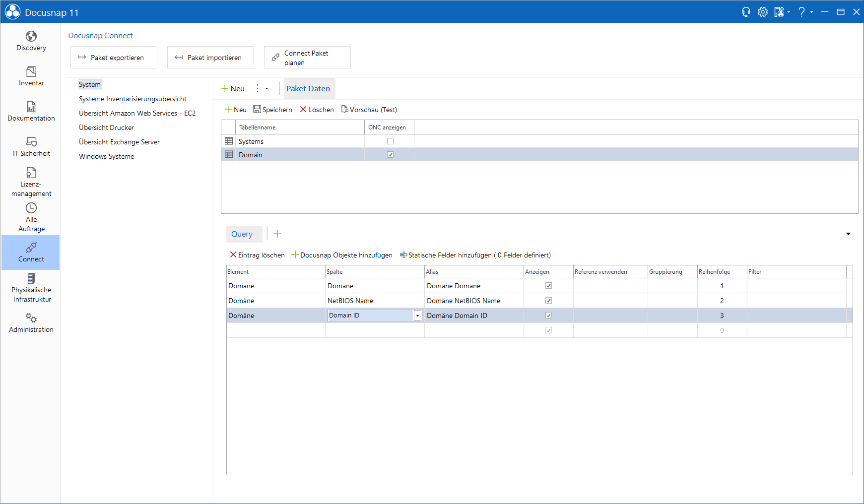Click the Spalte cell NetBIOS Name
864x504 pixels.
point(375,301)
